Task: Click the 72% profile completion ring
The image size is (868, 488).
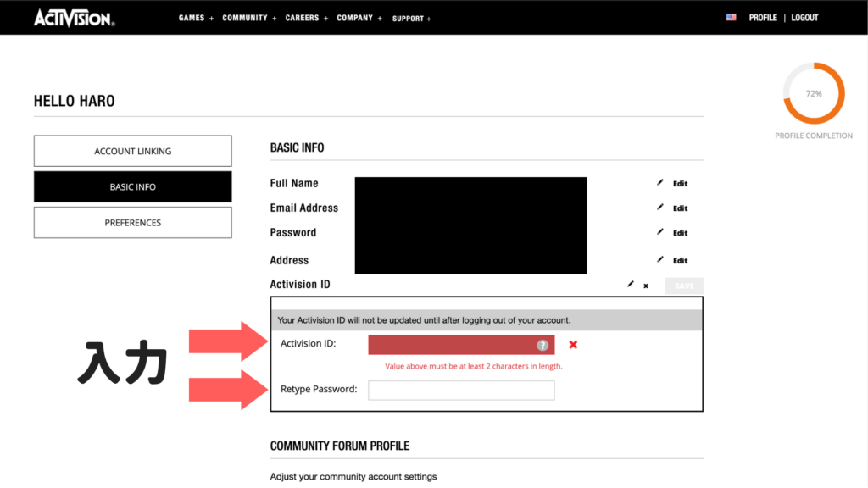Action: click(814, 93)
